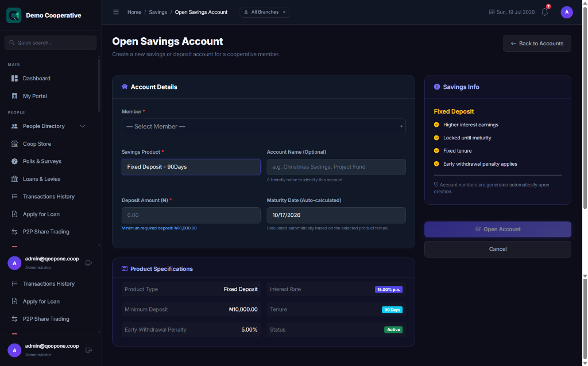Open the Savings Product dropdown
Image resolution: width=588 pixels, height=366 pixels.
(x=191, y=167)
